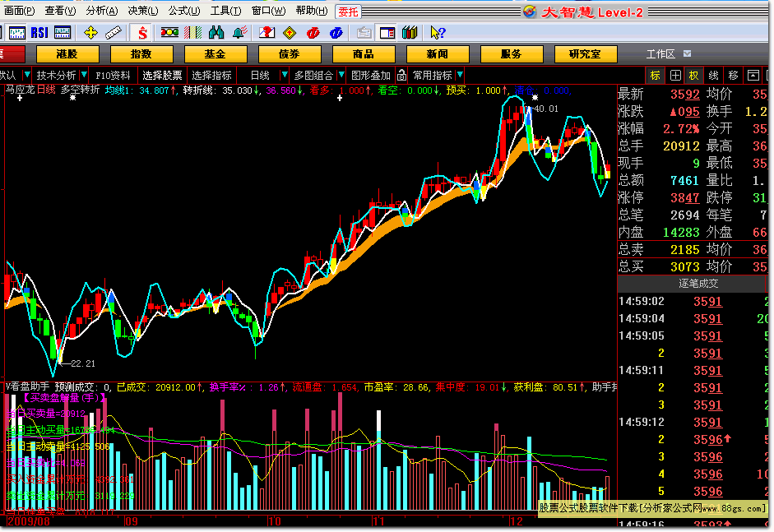
Task: Open the 分析(A) menu
Action: click(102, 11)
